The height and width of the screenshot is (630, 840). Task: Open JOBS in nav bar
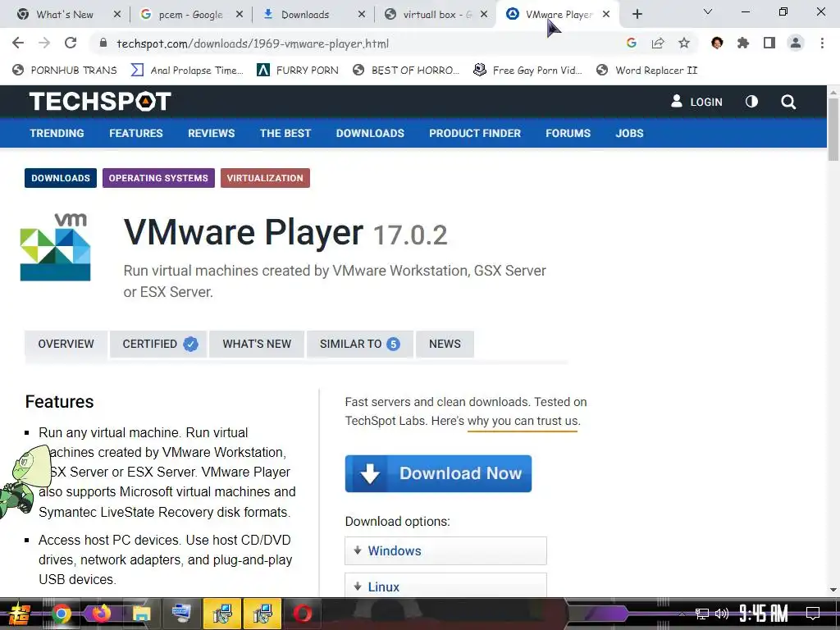pyautogui.click(x=629, y=133)
